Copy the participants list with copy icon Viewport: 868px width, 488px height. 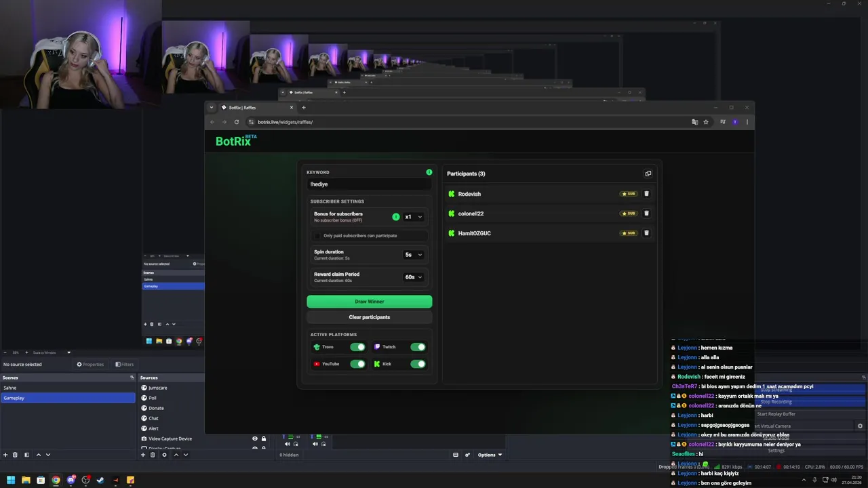point(648,174)
